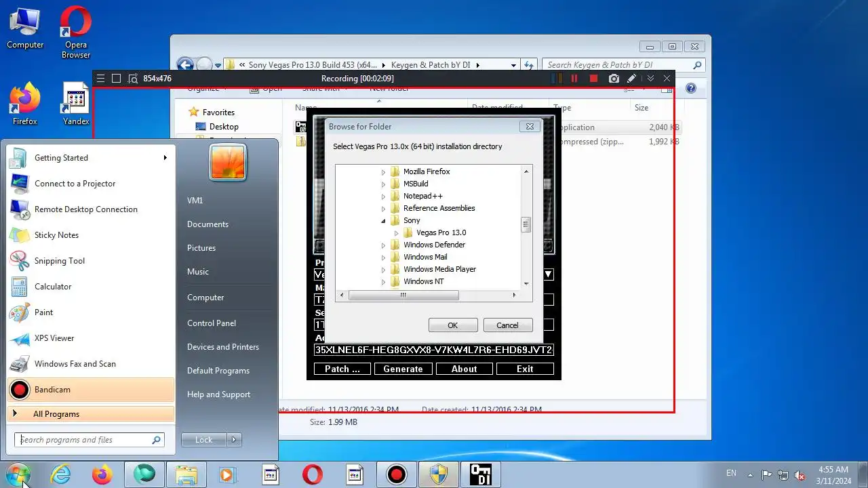Open Bandicam taskbar icon
This screenshot has height=488, width=868.
click(x=396, y=474)
